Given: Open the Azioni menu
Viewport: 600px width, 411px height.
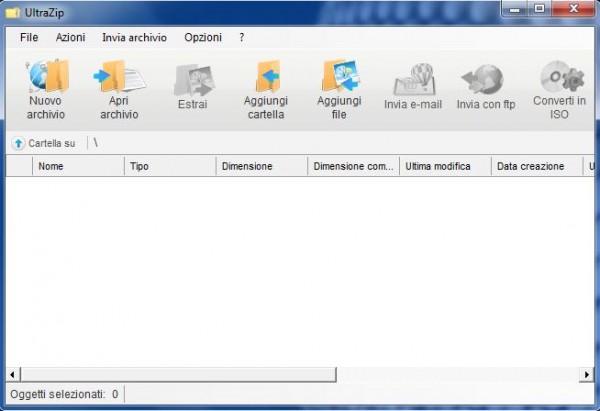Looking at the screenshot, I should click(x=70, y=38).
